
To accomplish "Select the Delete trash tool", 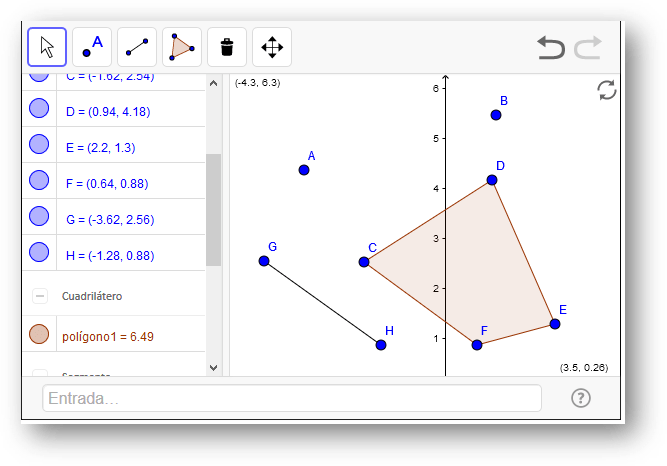I will tap(227, 47).
